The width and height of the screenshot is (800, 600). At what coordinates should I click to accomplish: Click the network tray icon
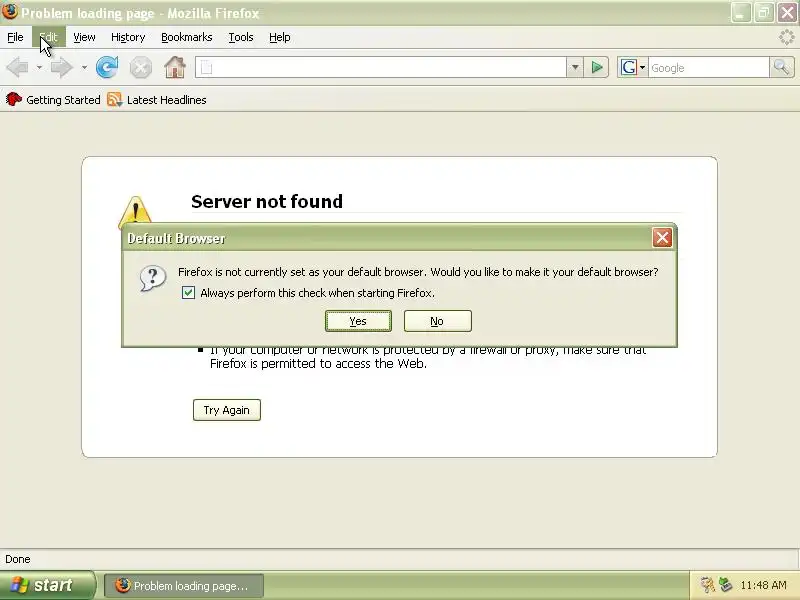(725, 585)
